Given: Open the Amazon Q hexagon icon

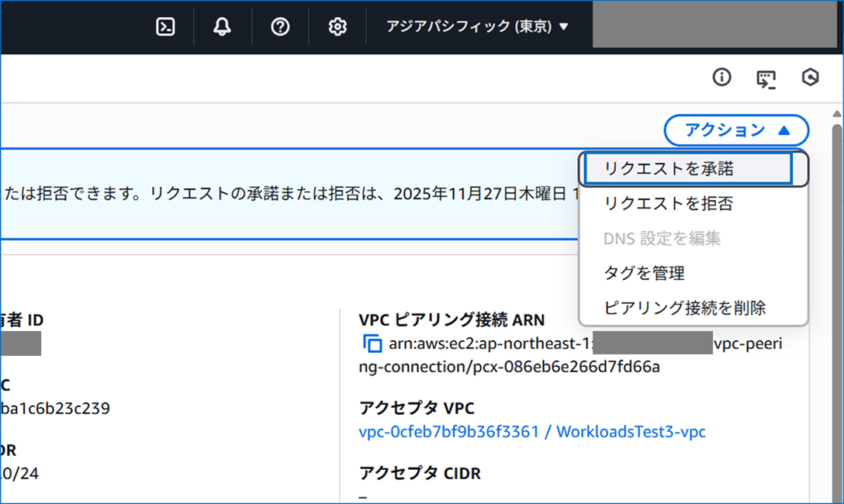Looking at the screenshot, I should pyautogui.click(x=809, y=78).
